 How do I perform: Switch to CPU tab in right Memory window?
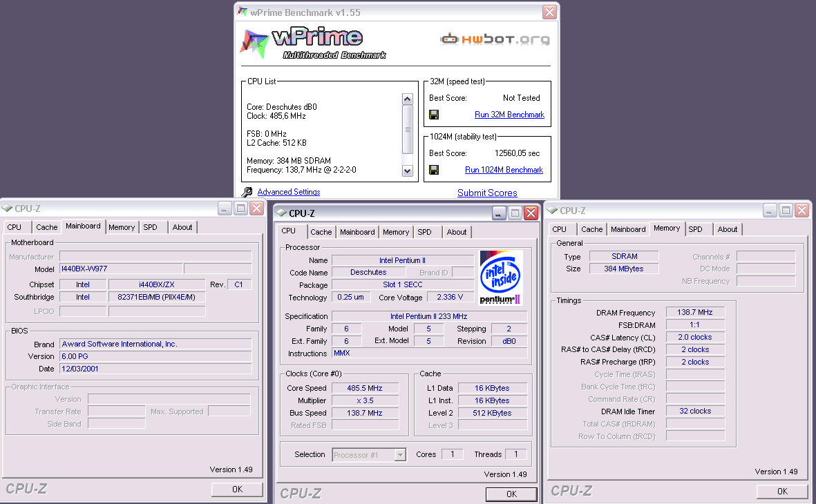tap(560, 229)
